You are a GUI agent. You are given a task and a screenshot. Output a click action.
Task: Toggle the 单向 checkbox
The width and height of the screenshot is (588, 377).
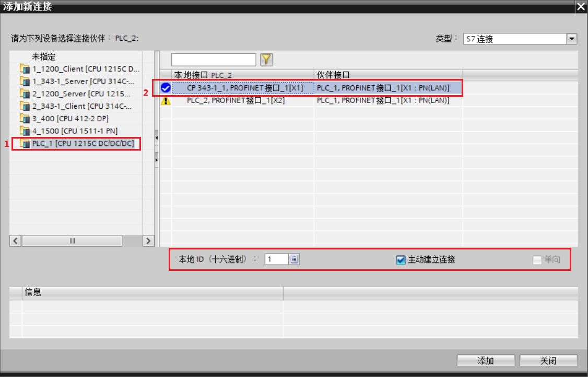tap(537, 260)
